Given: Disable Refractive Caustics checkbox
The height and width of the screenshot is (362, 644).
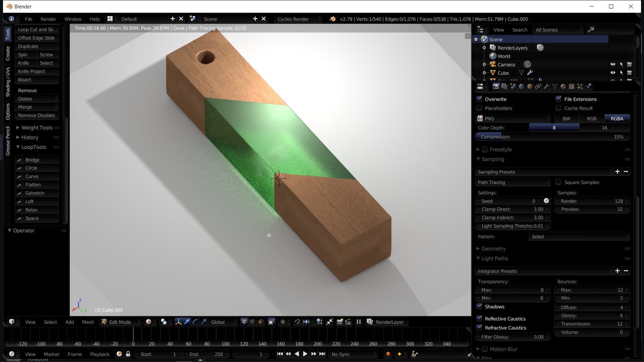Looking at the screenshot, I should (479, 327).
